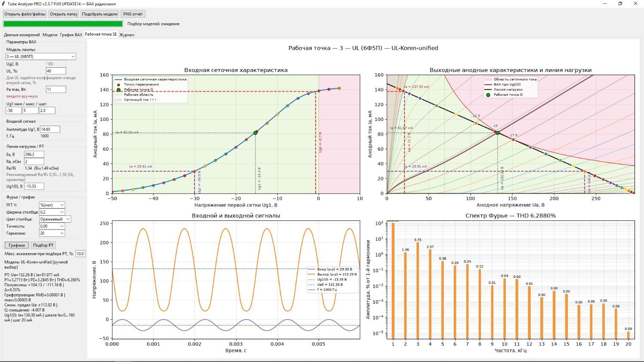This screenshot has height=362, width=644.
Task: Open the Гармоник count dropdown
Action: click(x=52, y=233)
